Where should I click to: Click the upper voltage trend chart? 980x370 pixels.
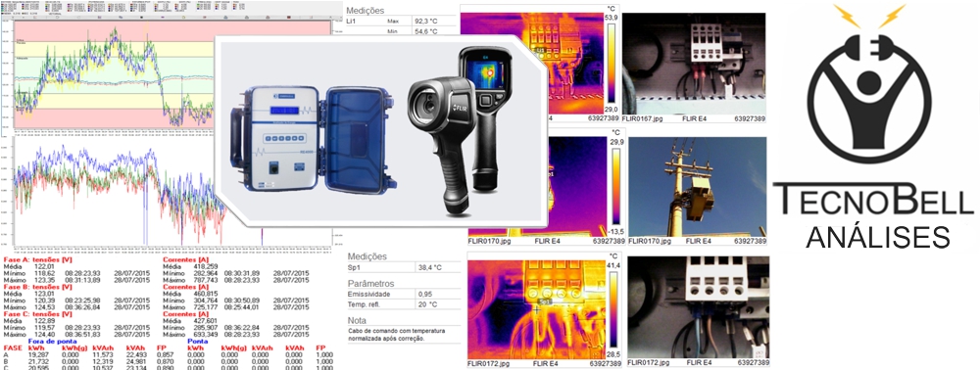(171, 74)
